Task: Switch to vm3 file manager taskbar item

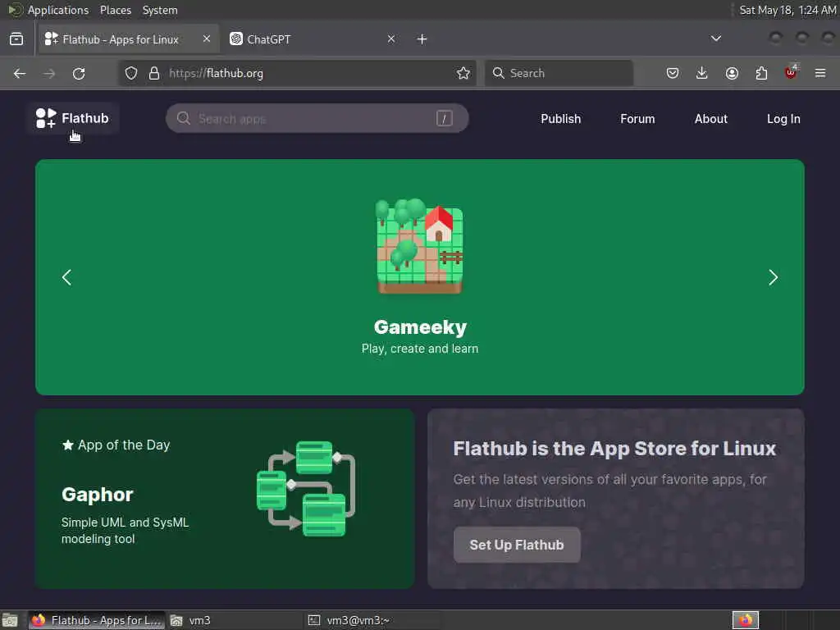Action: 234,620
